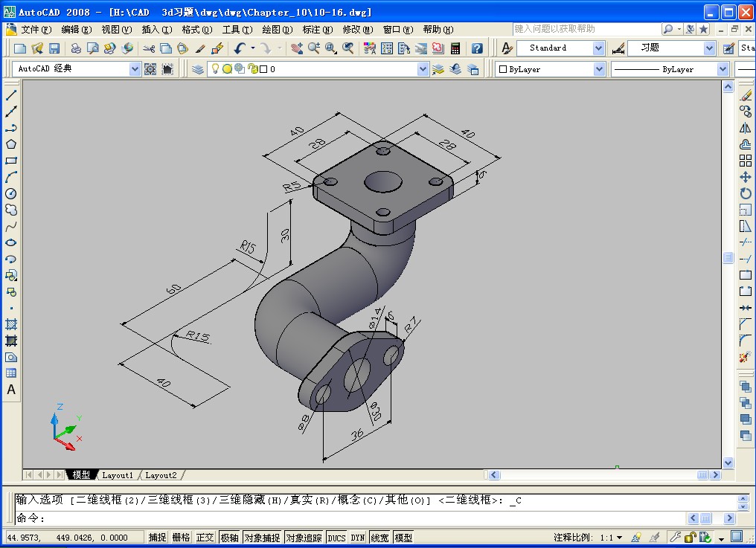The image size is (756, 548).
Task: Click the Plot print icon
Action: click(76, 48)
